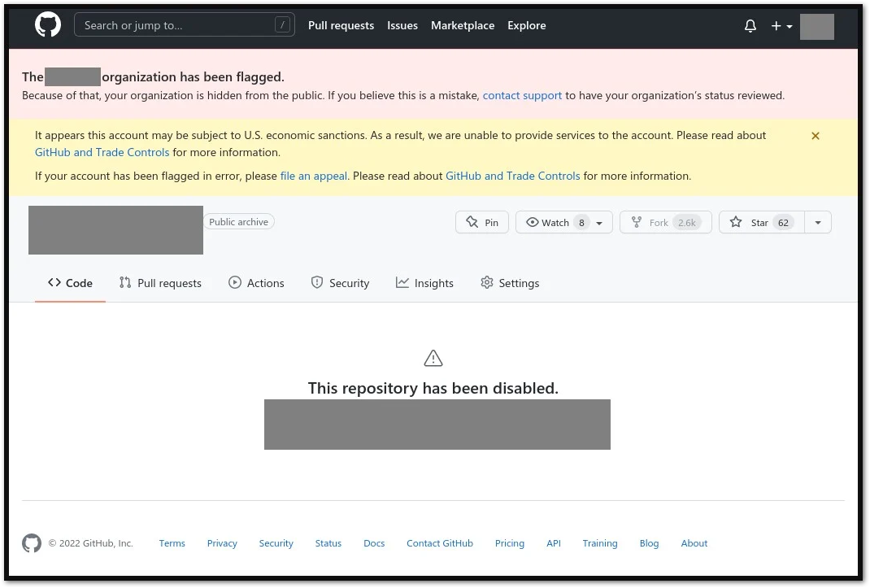Follow the contact support link
870x588 pixels.
(x=522, y=95)
